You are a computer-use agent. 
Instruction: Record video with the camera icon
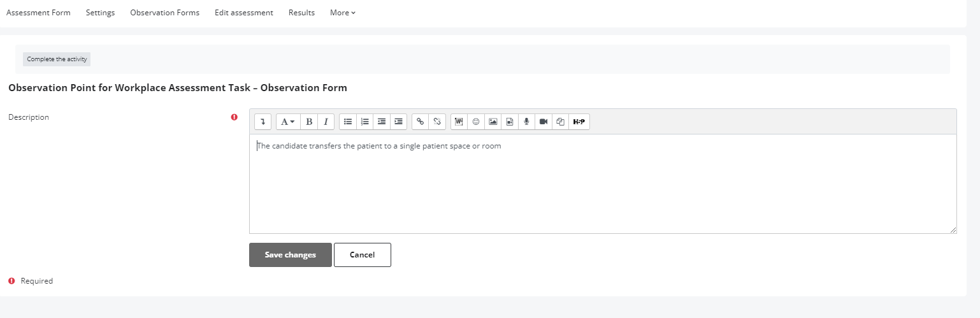pos(544,122)
